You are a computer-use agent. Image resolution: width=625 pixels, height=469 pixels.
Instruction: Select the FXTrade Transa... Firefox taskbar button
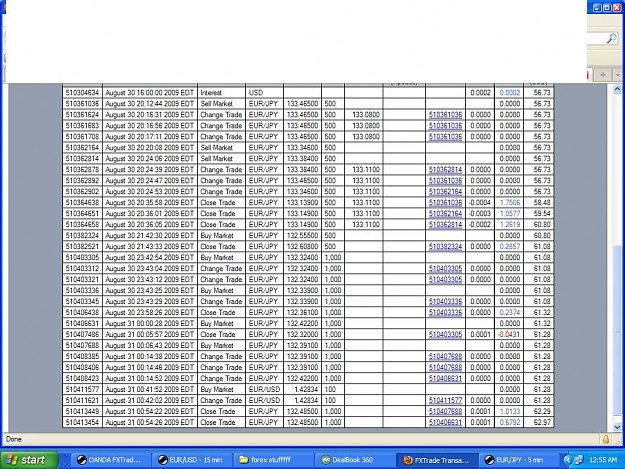436,460
